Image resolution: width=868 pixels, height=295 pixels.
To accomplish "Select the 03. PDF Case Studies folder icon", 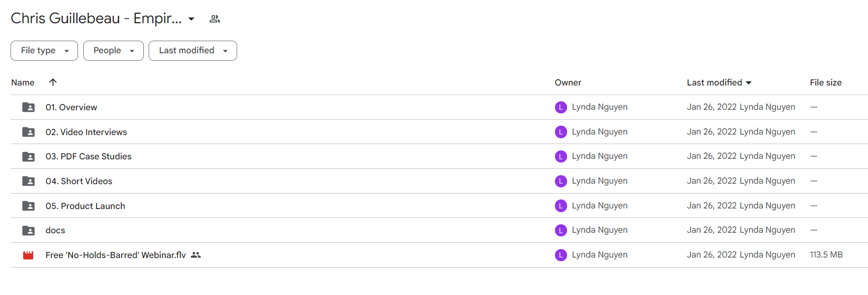I will pos(28,156).
